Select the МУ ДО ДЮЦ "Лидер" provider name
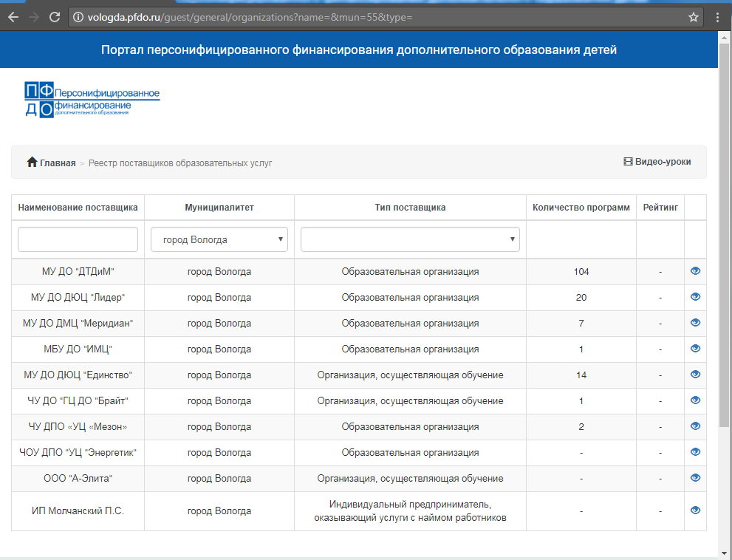 pyautogui.click(x=78, y=298)
